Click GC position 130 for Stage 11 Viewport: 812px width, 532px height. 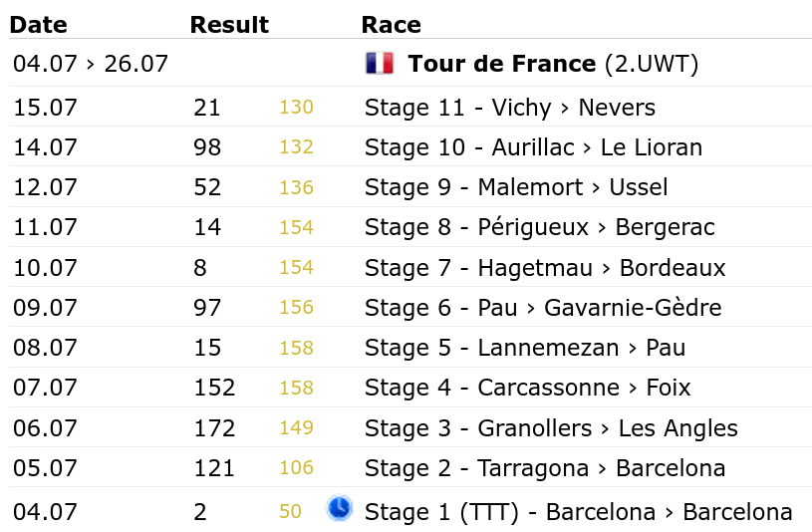click(296, 108)
